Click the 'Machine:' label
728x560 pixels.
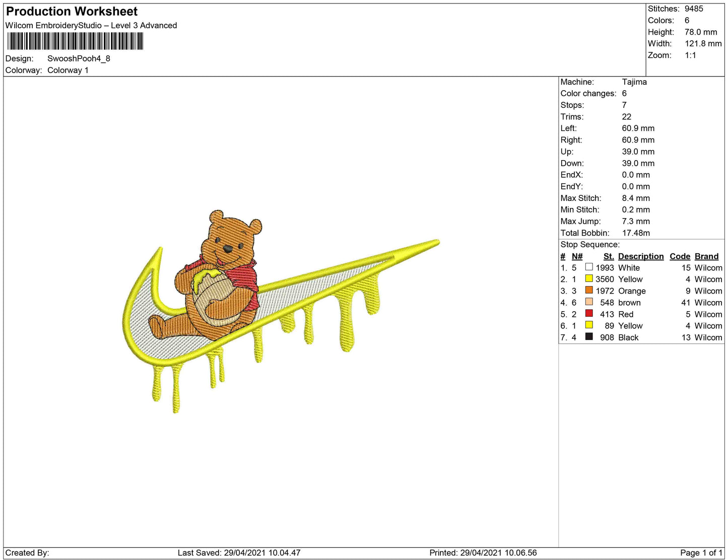point(577,82)
